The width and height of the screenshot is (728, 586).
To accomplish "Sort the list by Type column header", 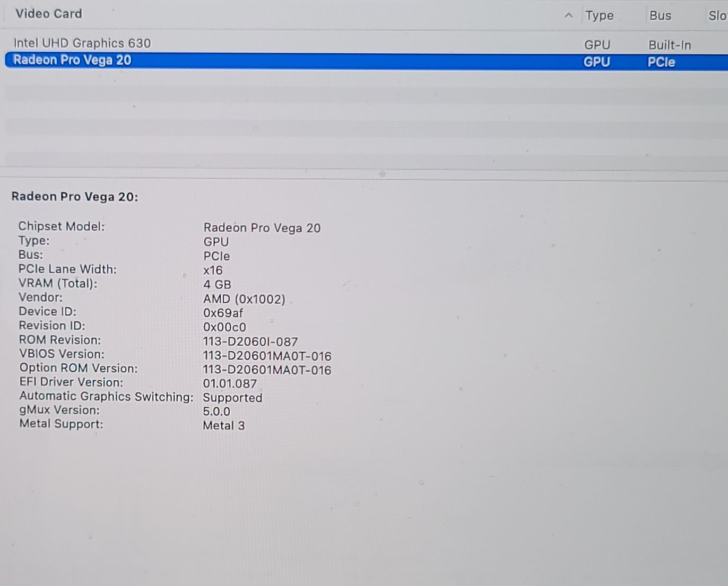I will point(599,16).
